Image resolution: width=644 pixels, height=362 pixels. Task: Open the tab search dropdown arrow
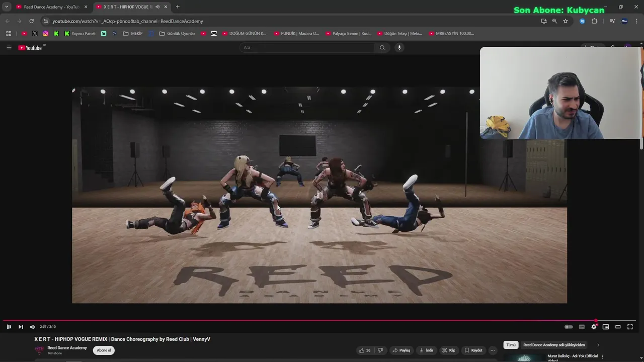tap(7, 7)
